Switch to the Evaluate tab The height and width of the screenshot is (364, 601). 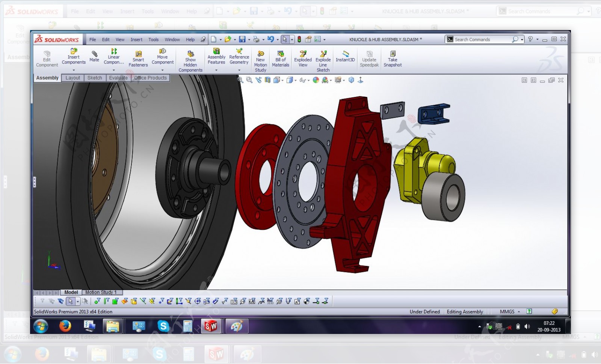pyautogui.click(x=118, y=78)
